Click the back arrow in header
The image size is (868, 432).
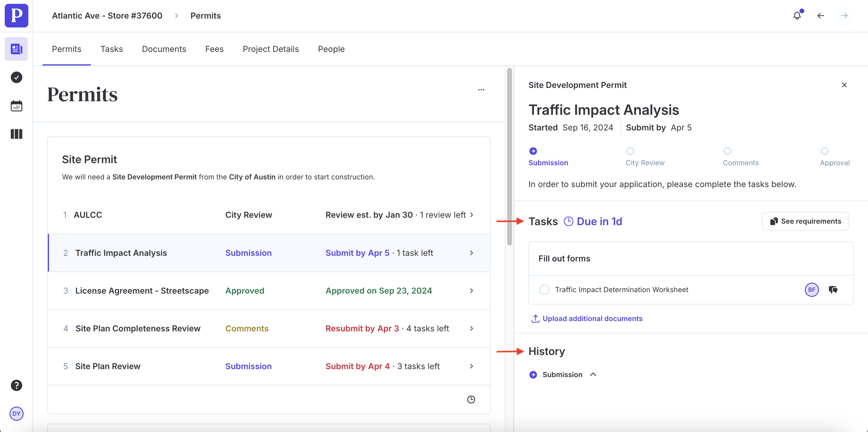tap(820, 16)
